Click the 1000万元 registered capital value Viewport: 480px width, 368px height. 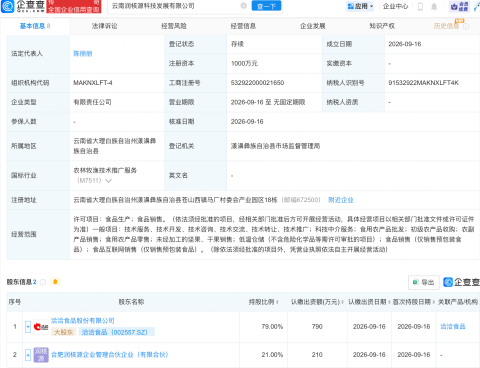coord(244,63)
